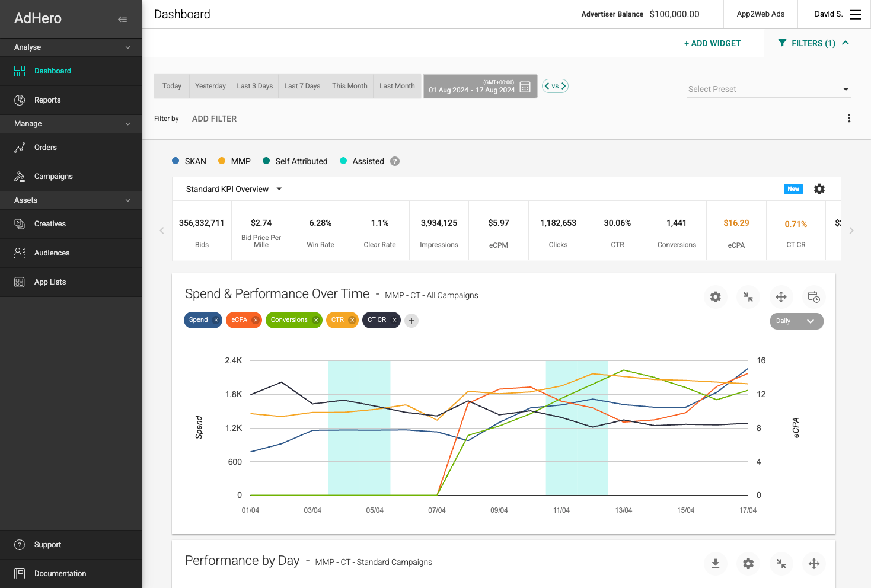Screen dimensions: 871x588
Task: Toggle the vs comparison period control
Action: pos(555,86)
